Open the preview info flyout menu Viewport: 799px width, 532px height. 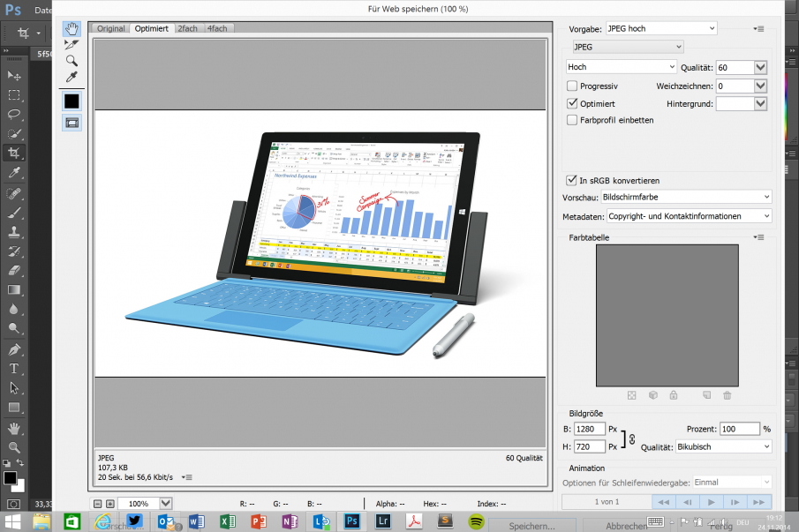pyautogui.click(x=187, y=477)
